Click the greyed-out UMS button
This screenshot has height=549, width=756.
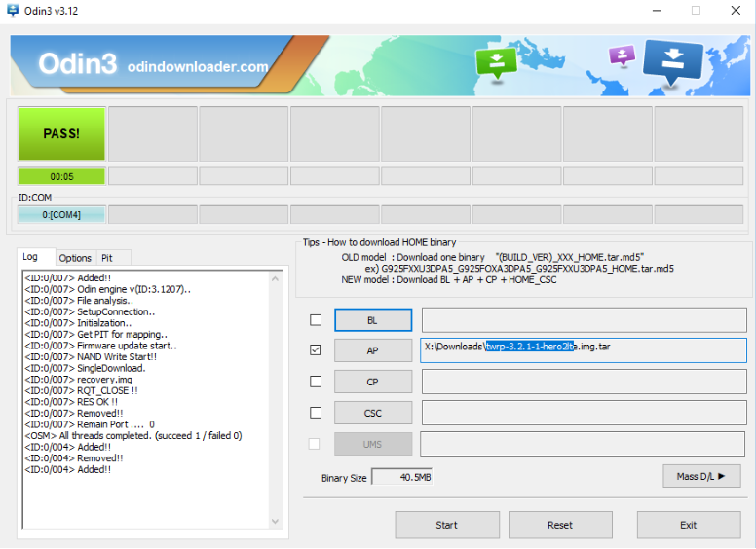pyautogui.click(x=373, y=444)
